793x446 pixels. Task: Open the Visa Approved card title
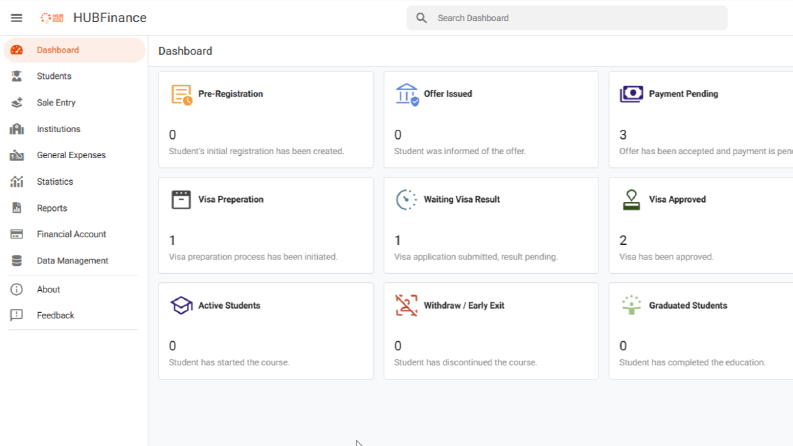677,200
